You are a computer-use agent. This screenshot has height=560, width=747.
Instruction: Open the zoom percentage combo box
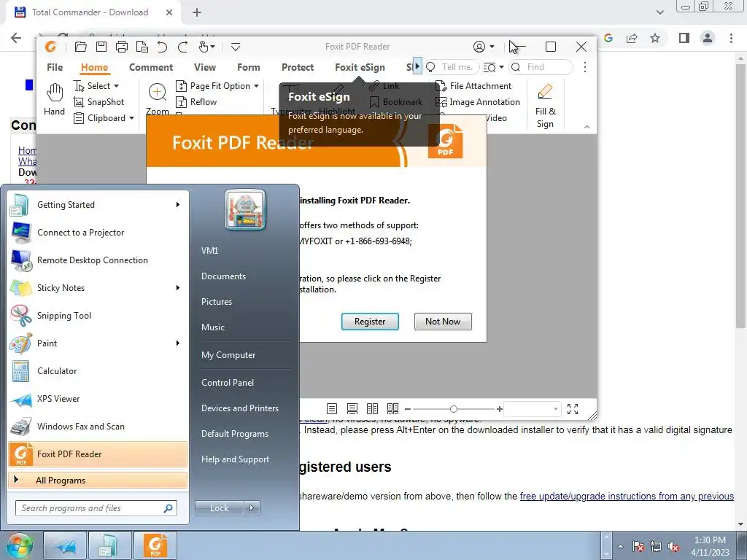pos(532,409)
